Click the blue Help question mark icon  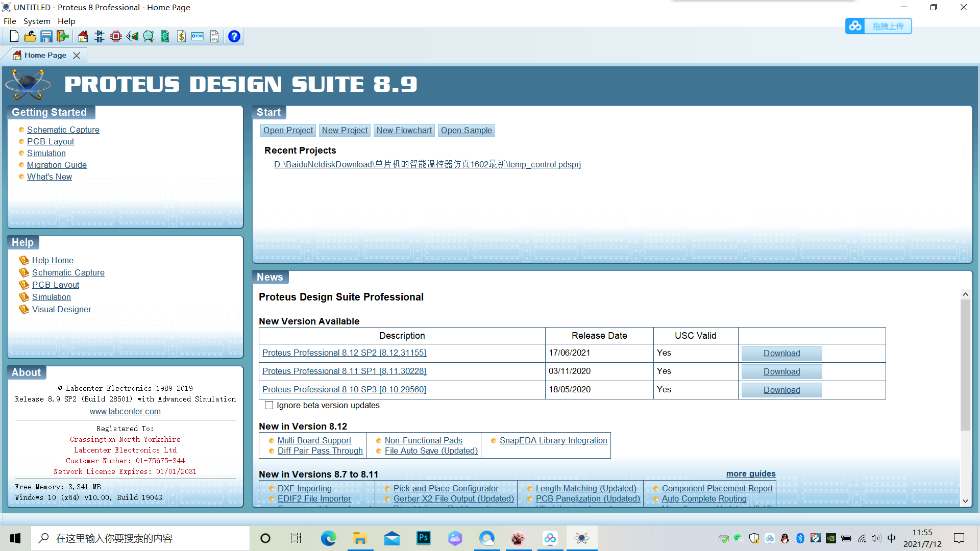tap(234, 36)
